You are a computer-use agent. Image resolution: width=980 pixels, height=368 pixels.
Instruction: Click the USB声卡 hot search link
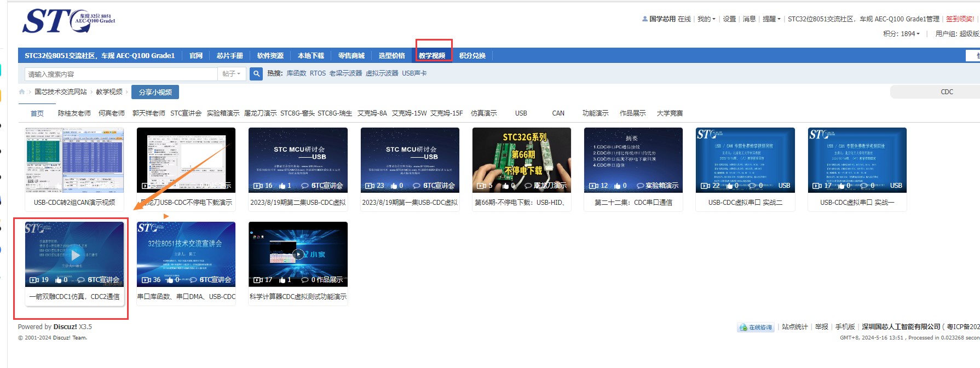tap(414, 73)
